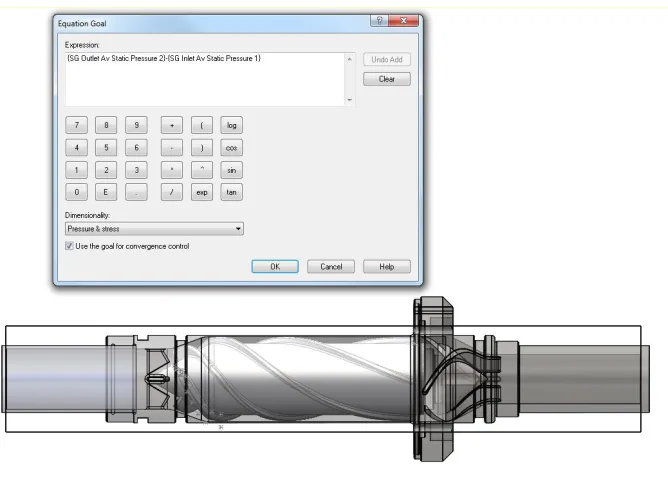Click the 9 digit button
Viewport: 668px width, 478px height.
coord(136,125)
